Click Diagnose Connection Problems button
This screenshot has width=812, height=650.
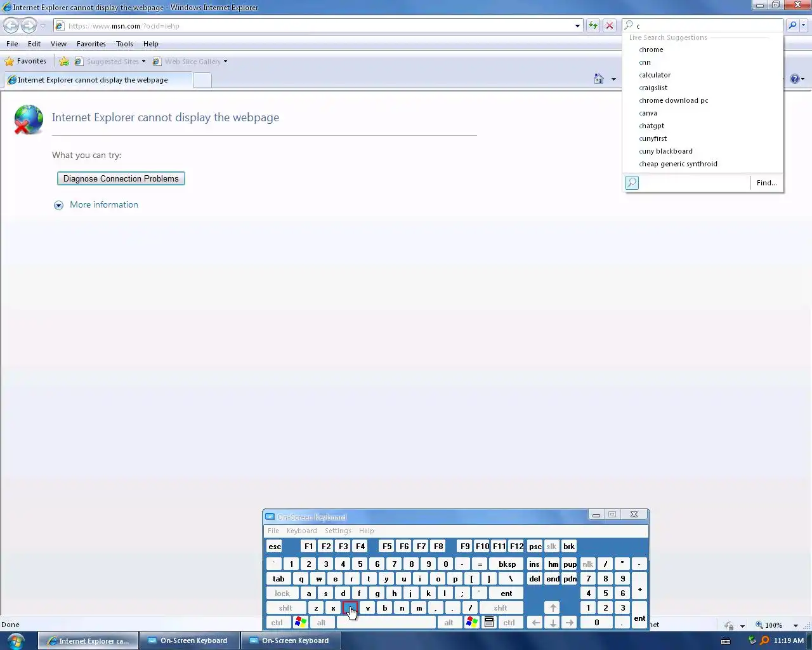click(x=121, y=178)
